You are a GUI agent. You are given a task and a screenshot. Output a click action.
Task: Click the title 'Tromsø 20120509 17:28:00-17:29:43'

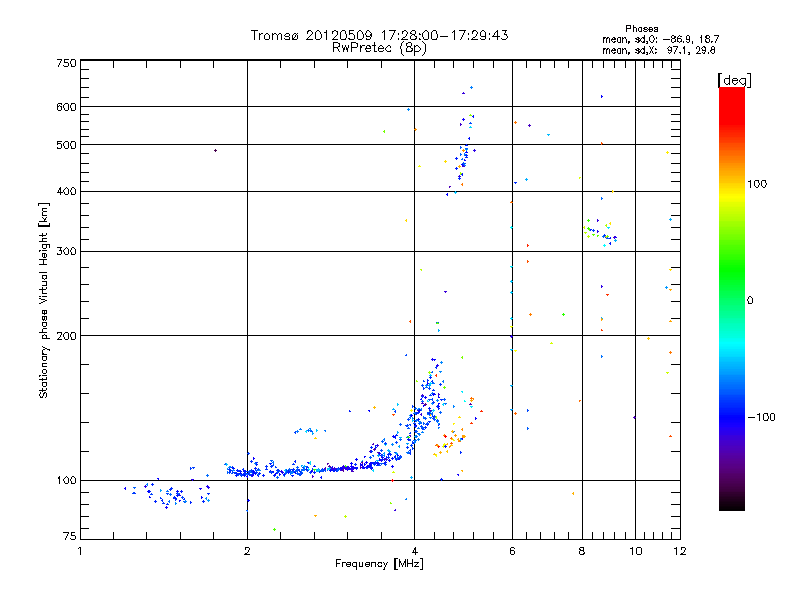tap(379, 35)
